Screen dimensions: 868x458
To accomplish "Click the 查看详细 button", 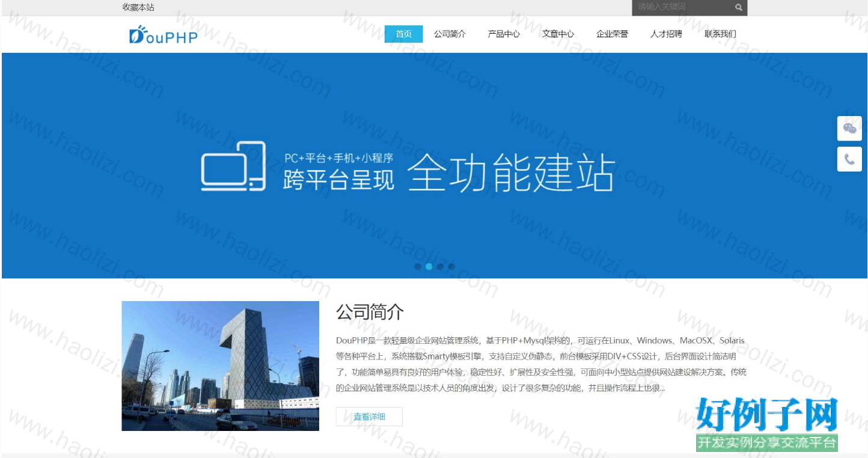I will point(369,417).
